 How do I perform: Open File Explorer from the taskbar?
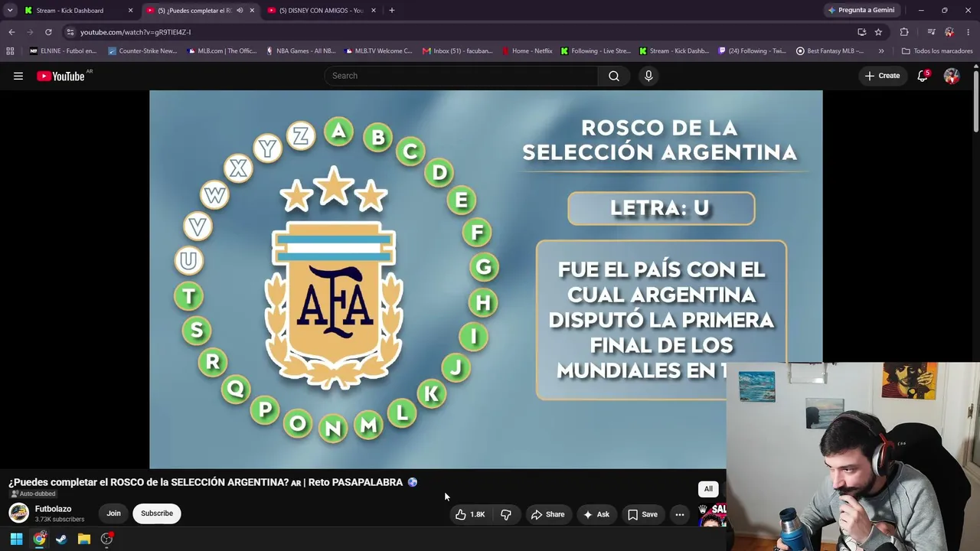84,539
